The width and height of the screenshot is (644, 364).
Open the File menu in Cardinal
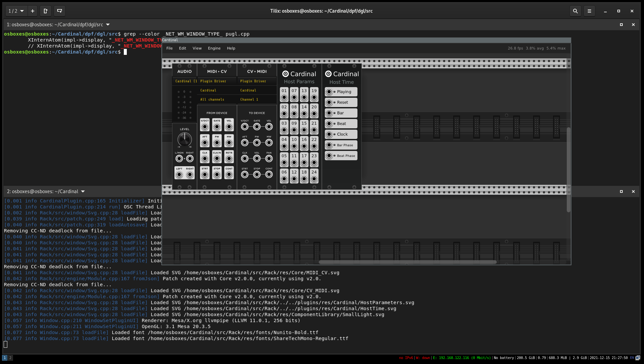169,48
